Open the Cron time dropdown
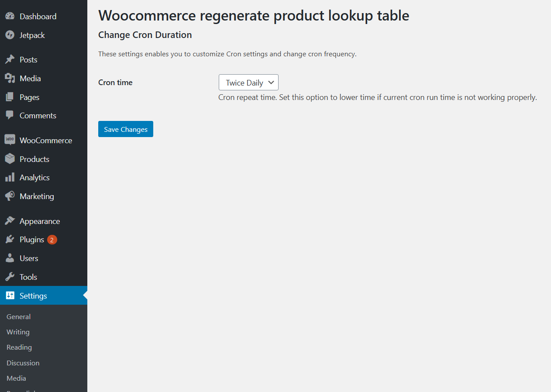 click(x=248, y=82)
